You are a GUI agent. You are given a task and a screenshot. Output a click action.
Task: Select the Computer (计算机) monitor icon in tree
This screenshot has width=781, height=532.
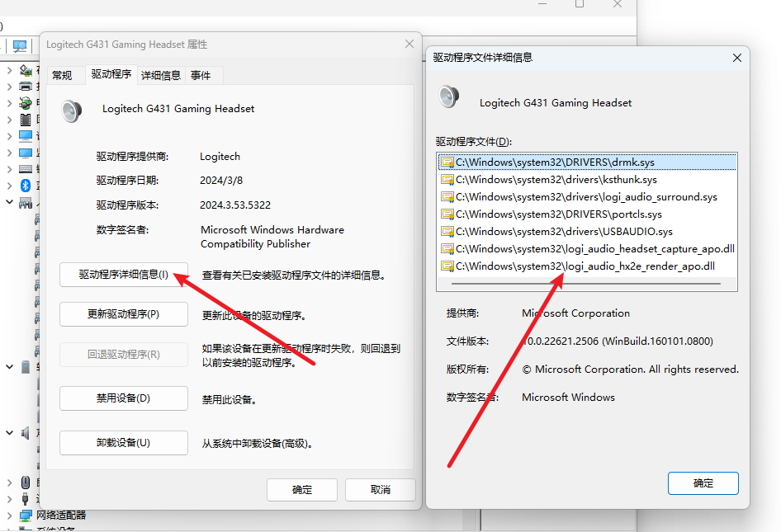(x=26, y=136)
